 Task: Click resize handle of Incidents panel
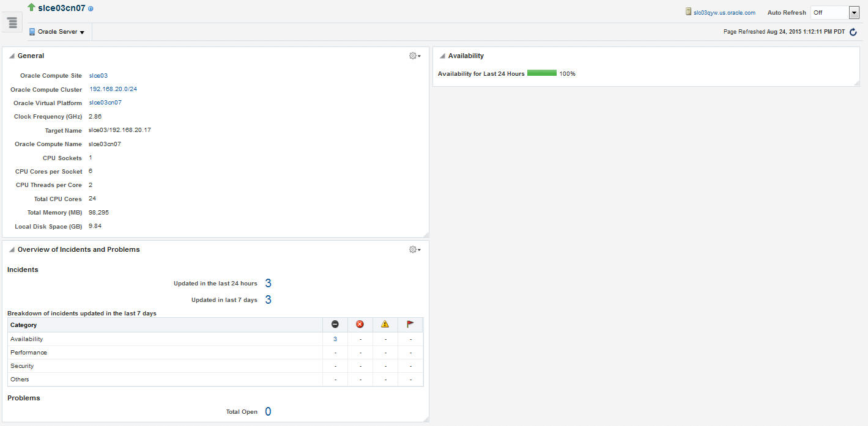[x=426, y=419]
